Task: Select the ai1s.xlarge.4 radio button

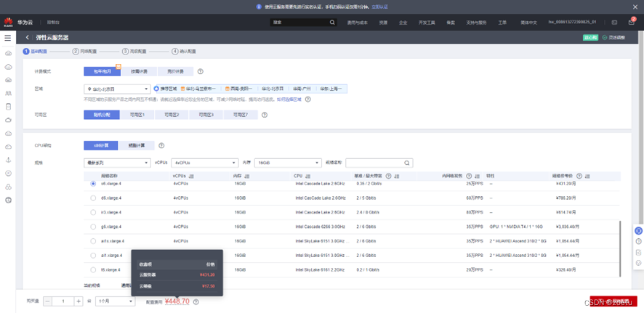Action: (x=93, y=241)
